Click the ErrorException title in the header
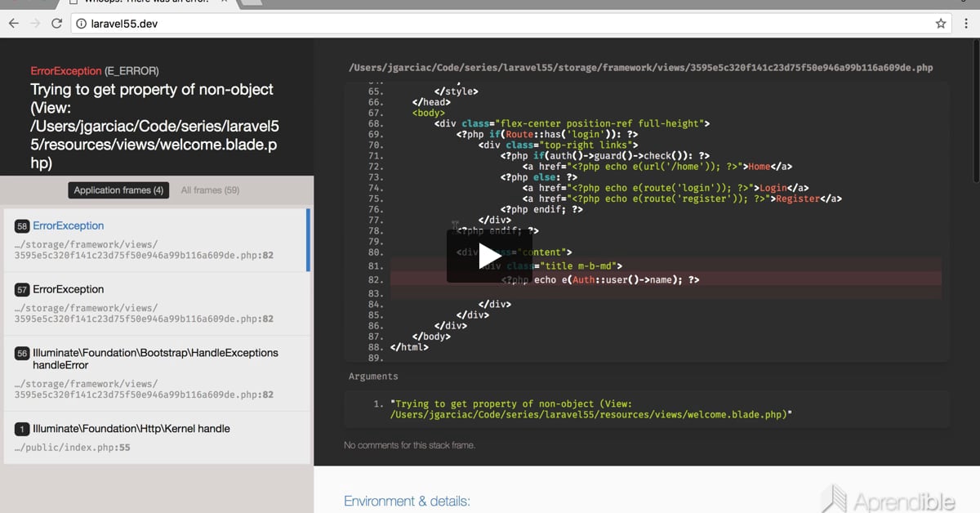The image size is (980, 513). click(66, 71)
